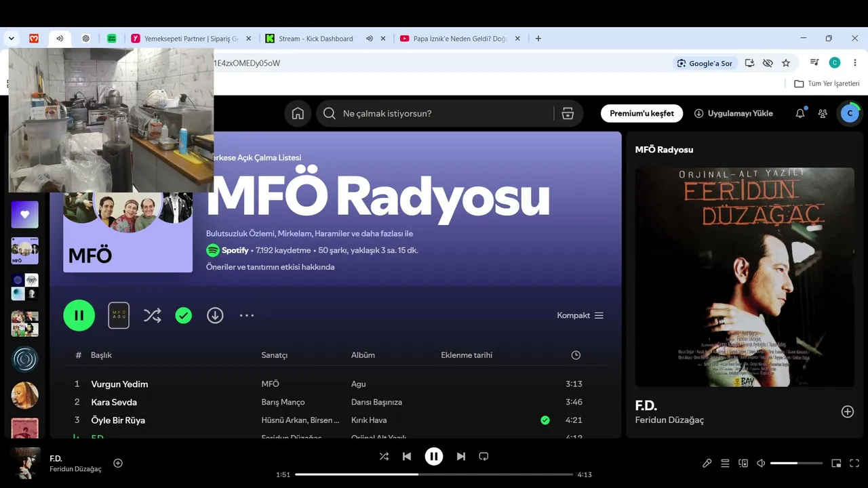Toggle repeat in the player bar
The width and height of the screenshot is (868, 488).
(484, 456)
